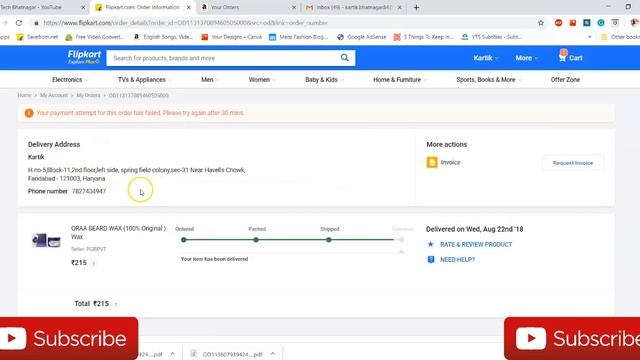Close the Gmail Inbox tab
Screen dimensions: 640x360
click(x=400, y=7)
